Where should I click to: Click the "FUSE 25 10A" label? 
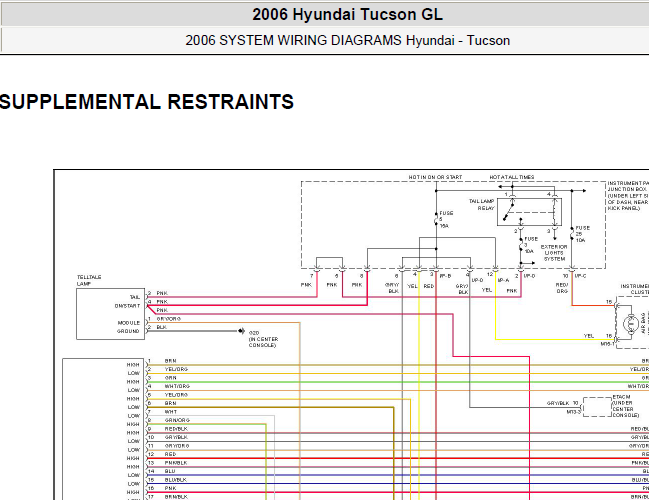click(582, 234)
